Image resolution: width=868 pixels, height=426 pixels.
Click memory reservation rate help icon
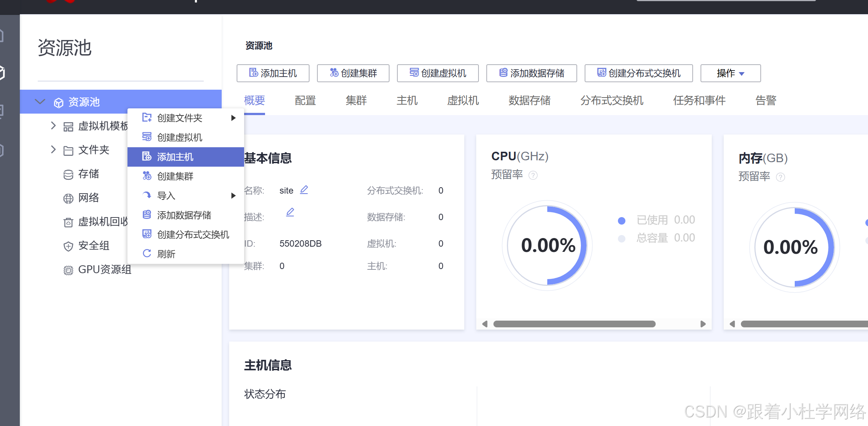pyautogui.click(x=781, y=177)
